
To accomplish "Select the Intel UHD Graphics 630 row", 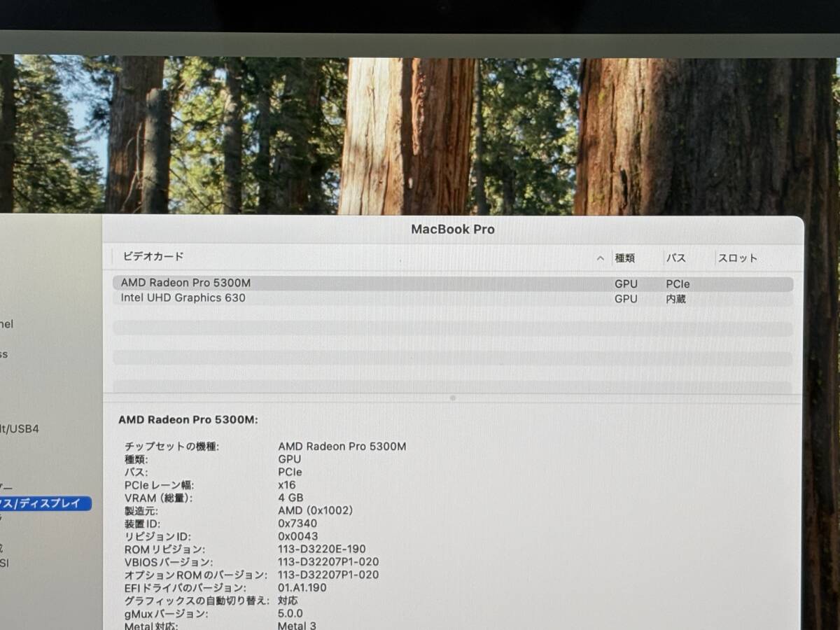I will [453, 298].
